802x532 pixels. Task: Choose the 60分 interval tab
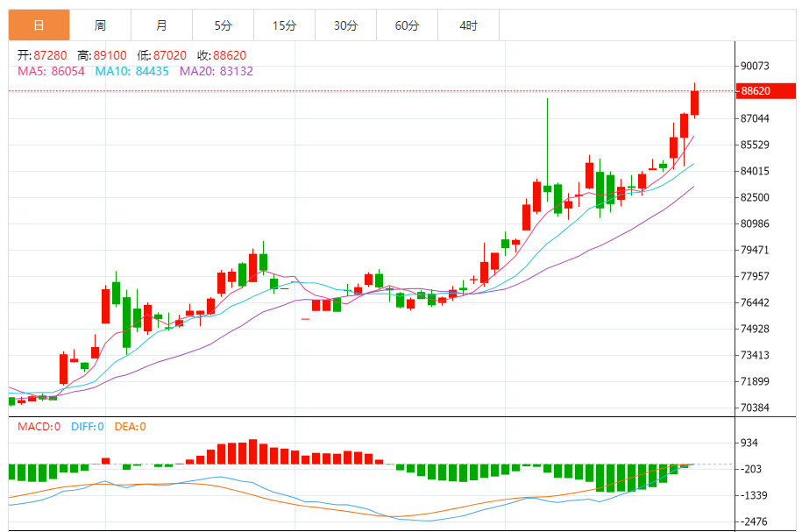click(407, 26)
